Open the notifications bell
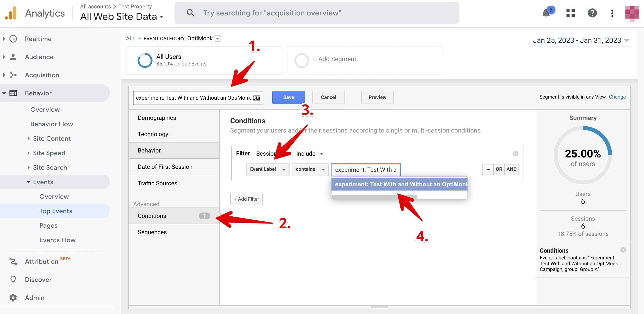Image resolution: width=644 pixels, height=314 pixels. pyautogui.click(x=546, y=13)
